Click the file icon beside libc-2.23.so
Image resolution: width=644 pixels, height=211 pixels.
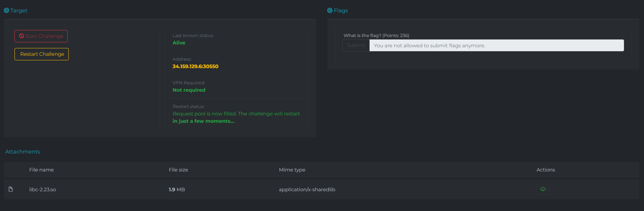(x=11, y=189)
